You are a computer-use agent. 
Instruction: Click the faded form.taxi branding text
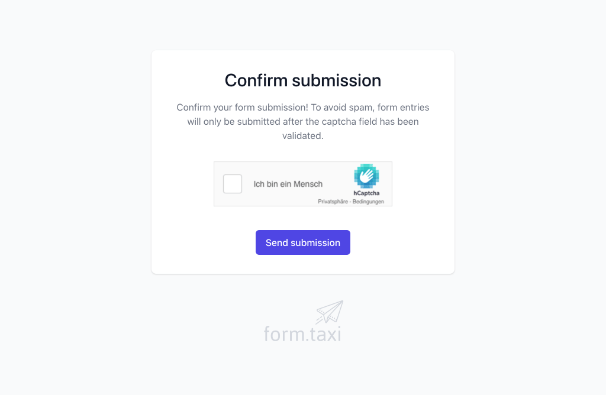click(x=302, y=334)
